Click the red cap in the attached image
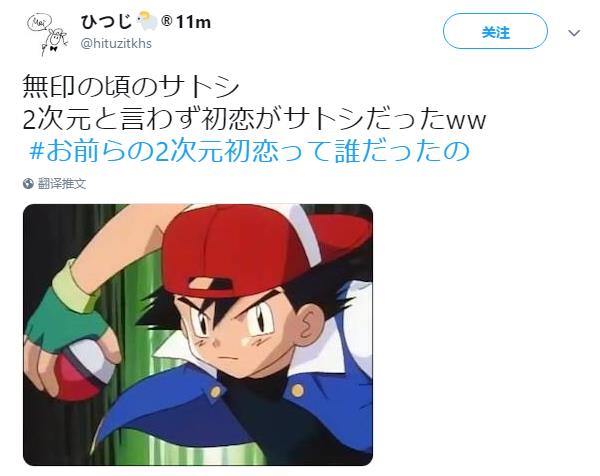Viewport: 600px width, 476px height. 245,249
